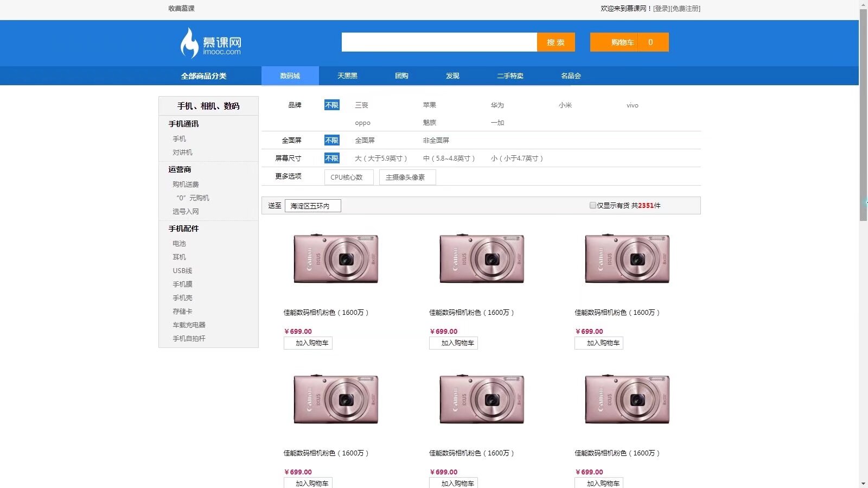Switch to the 发现 tab
The height and width of the screenshot is (488, 868).
pyautogui.click(x=452, y=76)
